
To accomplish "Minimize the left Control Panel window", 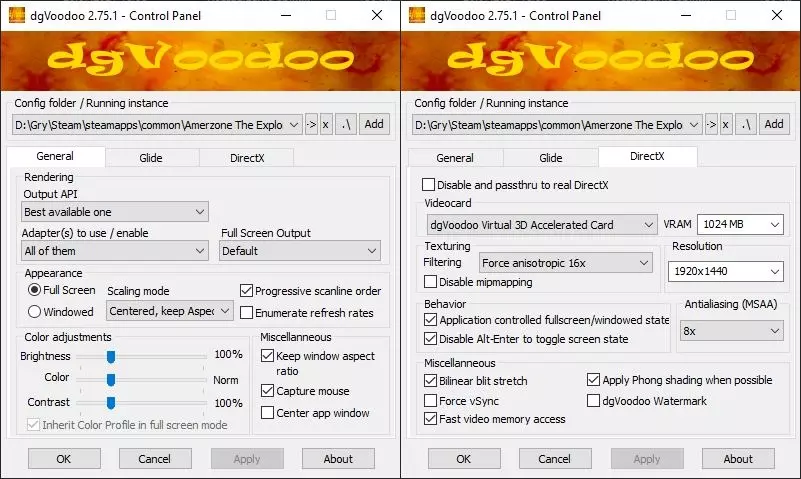I will click(x=286, y=15).
